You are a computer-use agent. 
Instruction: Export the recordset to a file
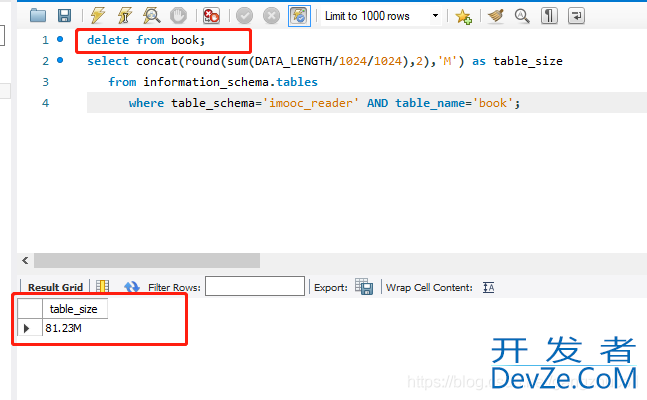(363, 287)
